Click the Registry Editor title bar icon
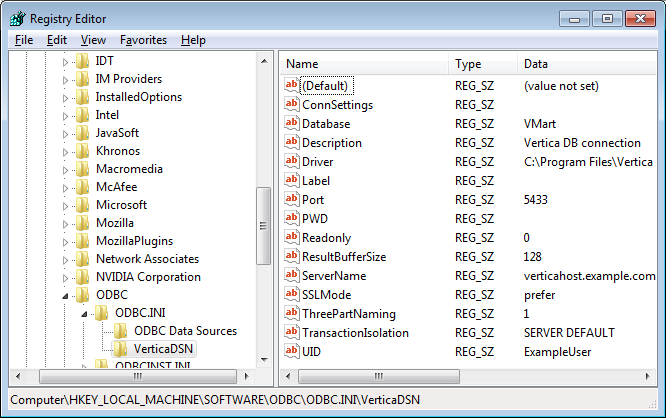Image resolution: width=666 pixels, height=418 pixels. [18, 17]
